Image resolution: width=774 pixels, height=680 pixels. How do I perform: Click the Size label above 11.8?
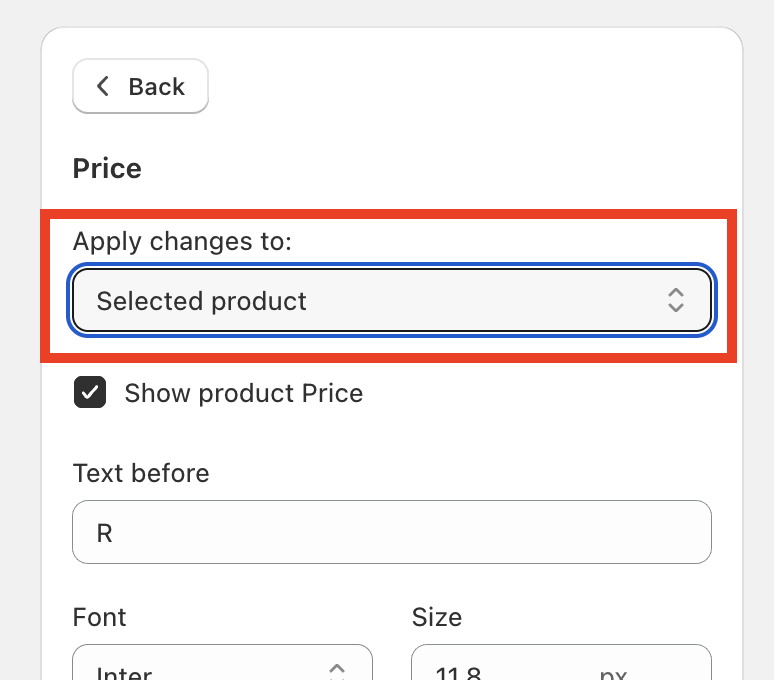click(x=437, y=617)
